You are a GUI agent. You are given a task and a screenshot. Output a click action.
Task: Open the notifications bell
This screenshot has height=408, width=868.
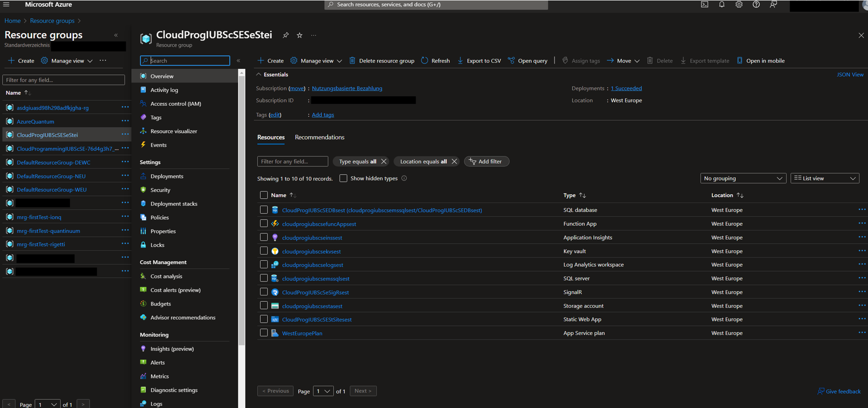tap(722, 5)
